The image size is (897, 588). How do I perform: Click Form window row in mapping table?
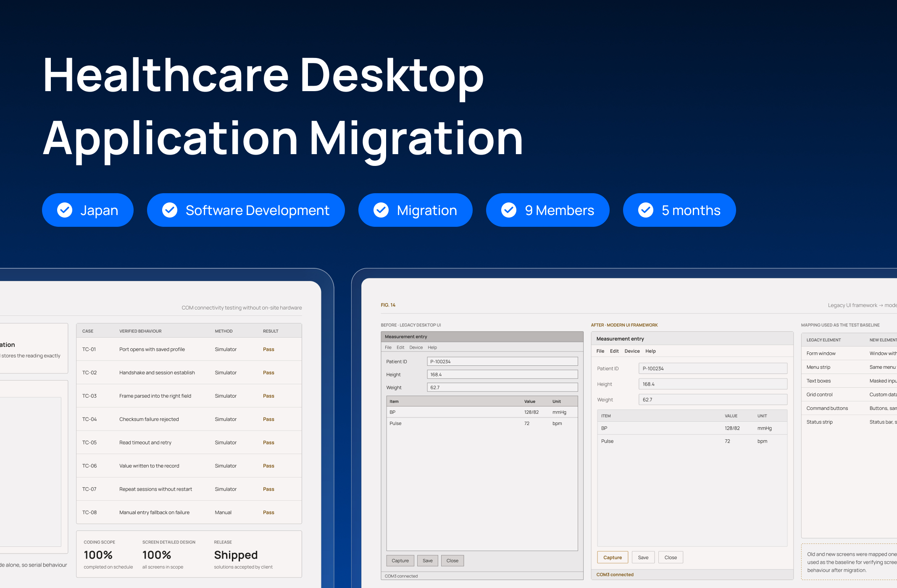849,353
